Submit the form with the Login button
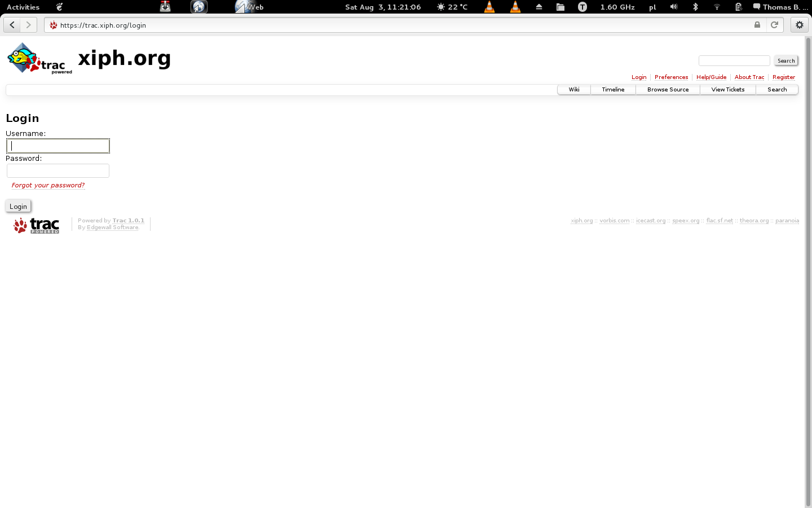The width and height of the screenshot is (812, 508). [x=18, y=207]
